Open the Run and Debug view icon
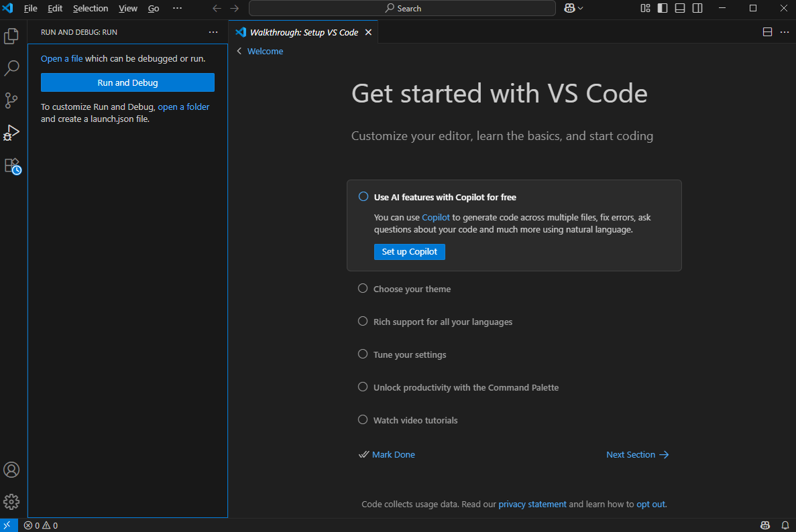This screenshot has height=532, width=796. click(x=11, y=133)
